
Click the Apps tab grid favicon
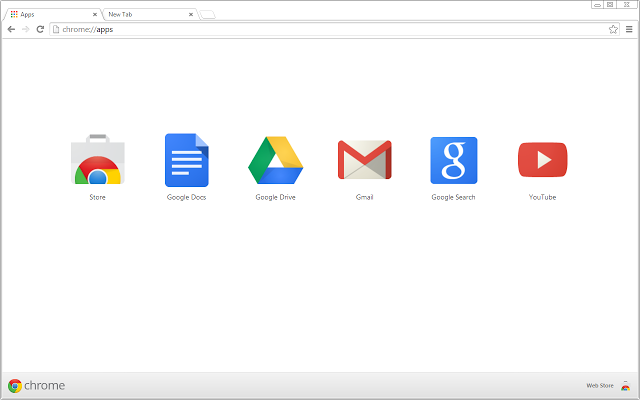tap(14, 14)
